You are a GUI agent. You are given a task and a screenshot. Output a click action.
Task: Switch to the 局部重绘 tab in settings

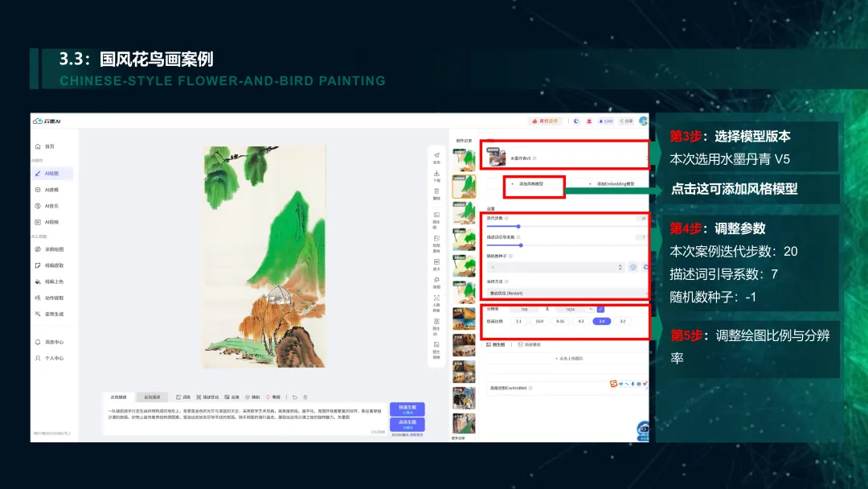point(529,344)
